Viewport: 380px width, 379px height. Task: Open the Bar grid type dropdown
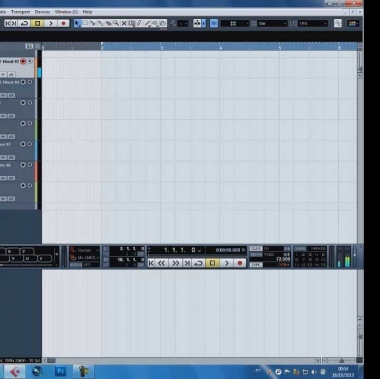(x=272, y=23)
